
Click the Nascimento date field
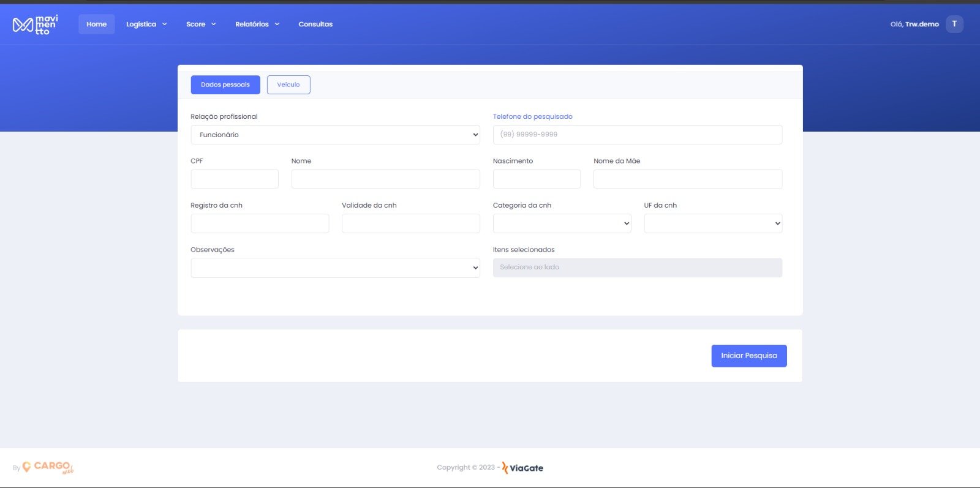click(x=537, y=179)
